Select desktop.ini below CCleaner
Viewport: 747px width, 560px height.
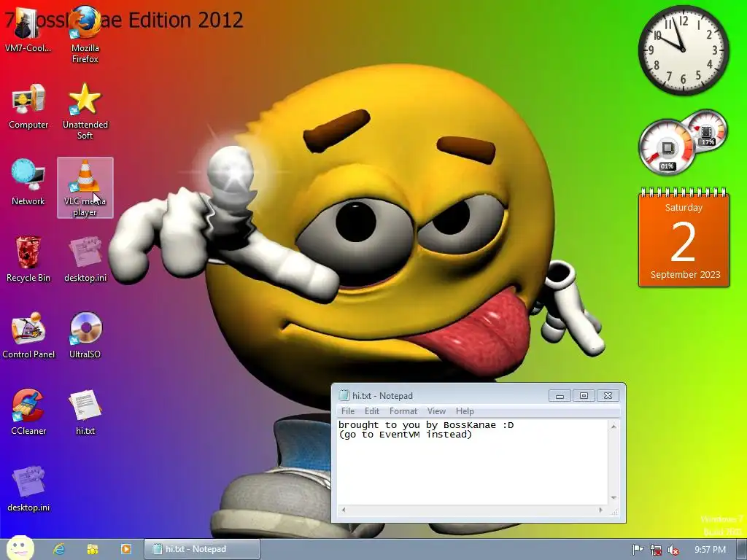click(28, 489)
